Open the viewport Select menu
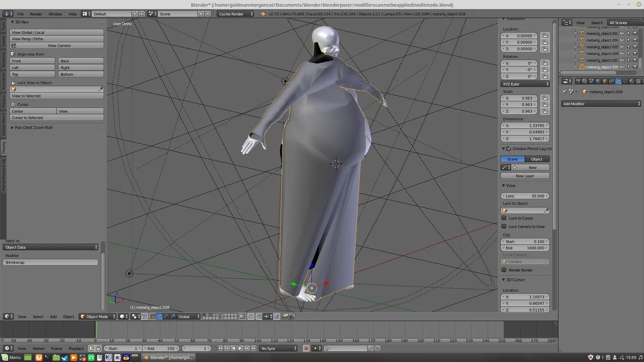Image resolution: width=644 pixels, height=362 pixels. click(38, 316)
